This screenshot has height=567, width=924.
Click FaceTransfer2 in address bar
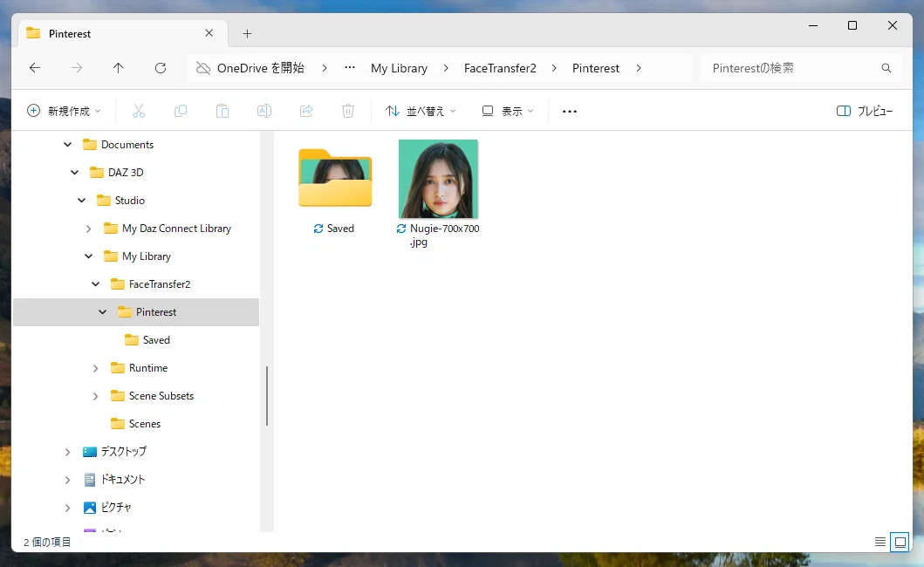tap(500, 68)
